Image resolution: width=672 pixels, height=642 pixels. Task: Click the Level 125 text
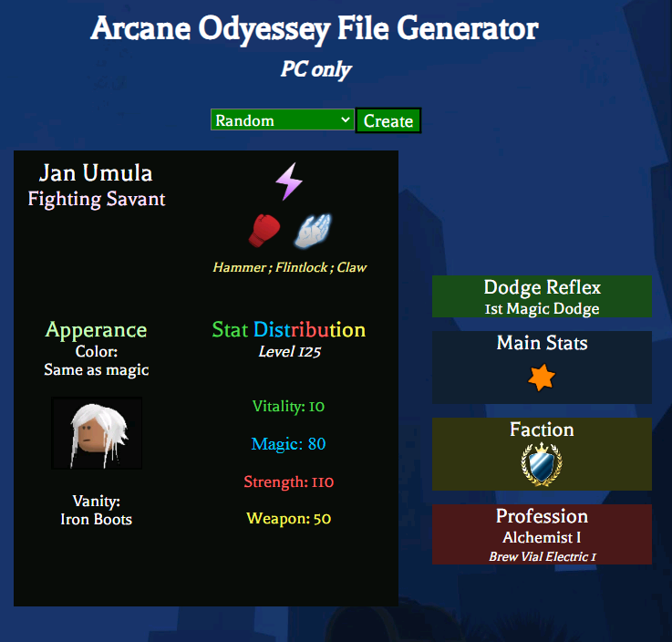click(289, 352)
